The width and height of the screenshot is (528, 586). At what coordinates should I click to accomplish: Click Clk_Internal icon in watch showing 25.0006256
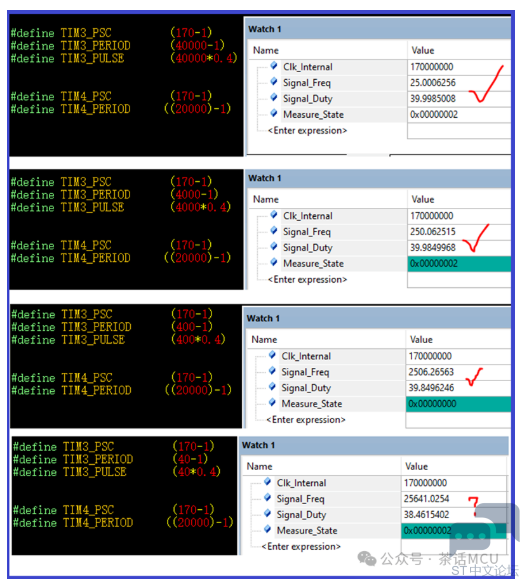[274, 66]
